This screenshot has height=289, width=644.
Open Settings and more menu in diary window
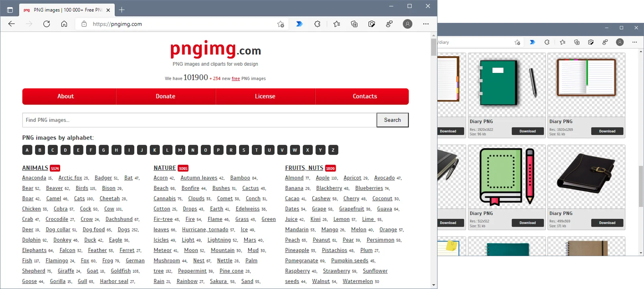[x=634, y=42]
